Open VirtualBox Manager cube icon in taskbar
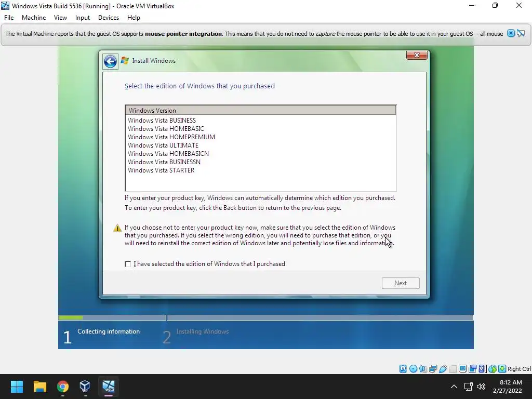 [85, 387]
